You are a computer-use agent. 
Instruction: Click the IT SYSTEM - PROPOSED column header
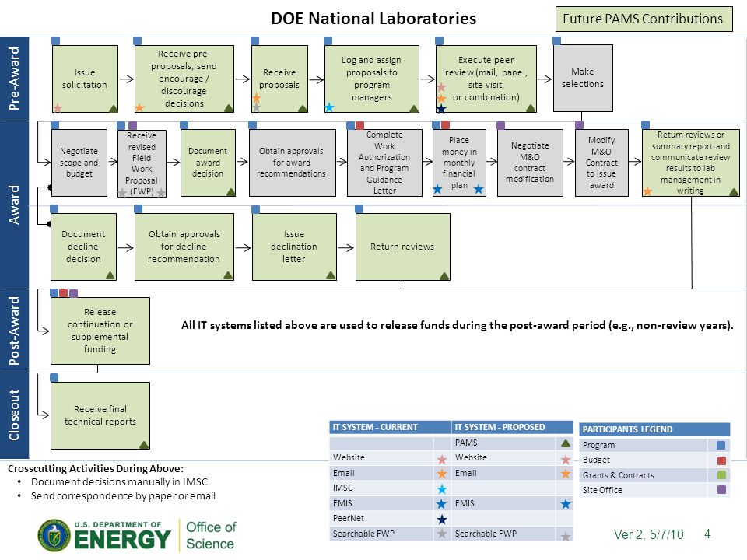(x=512, y=427)
